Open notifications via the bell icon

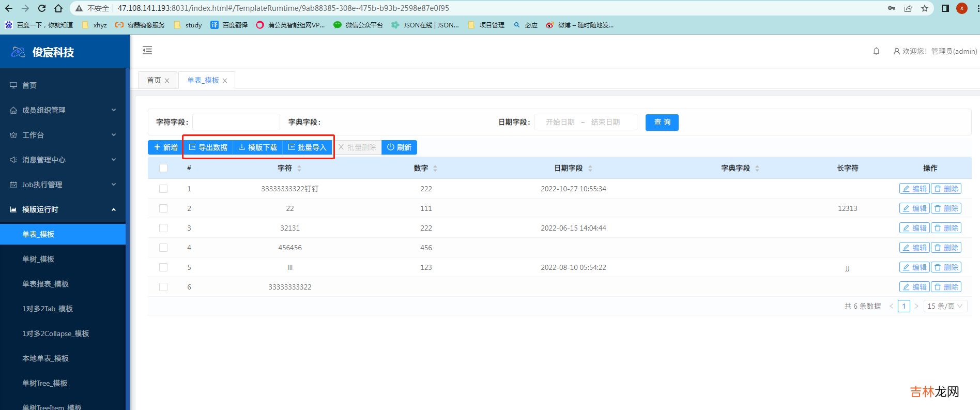pyautogui.click(x=876, y=51)
